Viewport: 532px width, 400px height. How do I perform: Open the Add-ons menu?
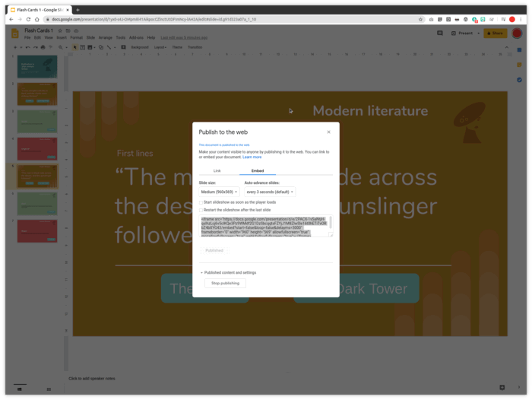coord(136,38)
